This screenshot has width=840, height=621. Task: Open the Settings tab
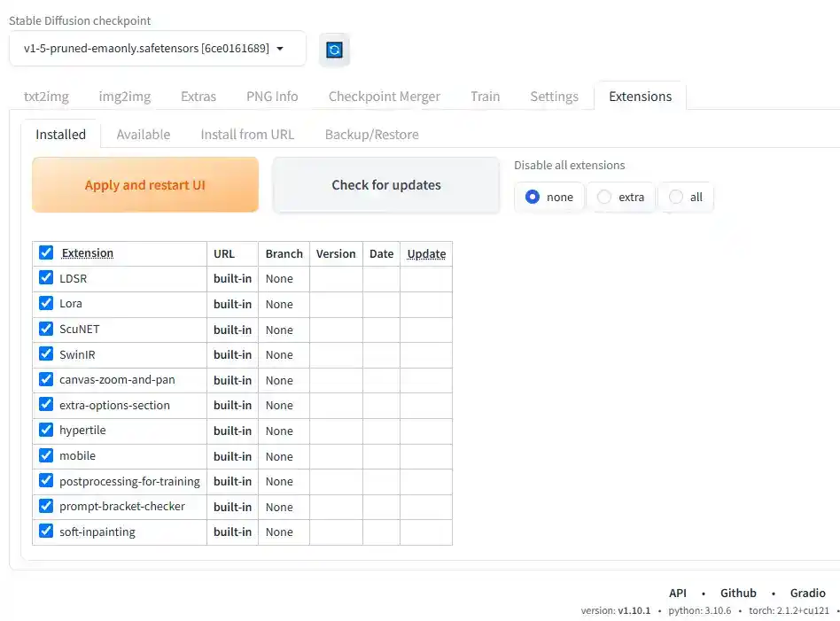pos(555,97)
